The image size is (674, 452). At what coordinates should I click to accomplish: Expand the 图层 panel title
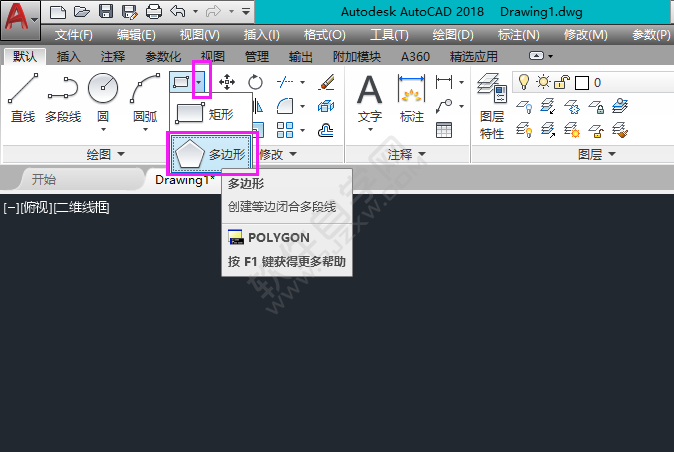pos(597,154)
